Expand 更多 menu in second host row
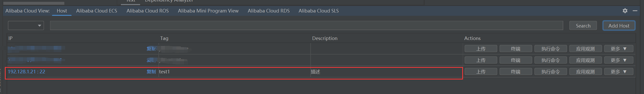The height and width of the screenshot is (94, 644). pos(619,60)
